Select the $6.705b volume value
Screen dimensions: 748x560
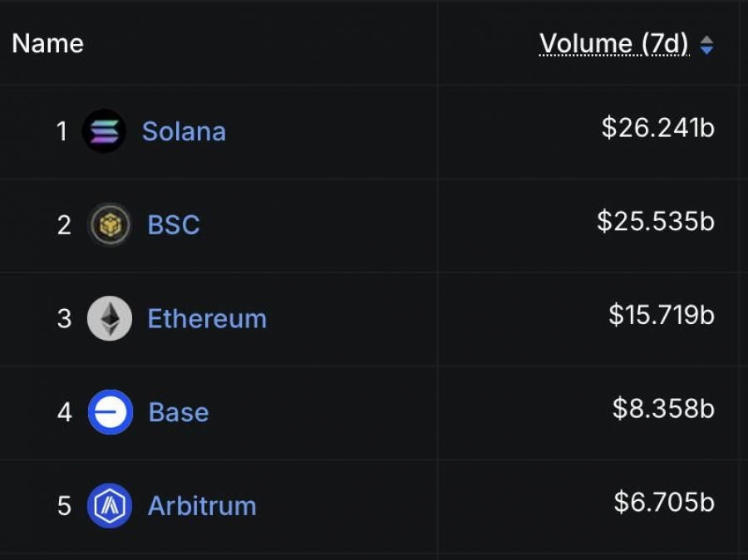(664, 503)
